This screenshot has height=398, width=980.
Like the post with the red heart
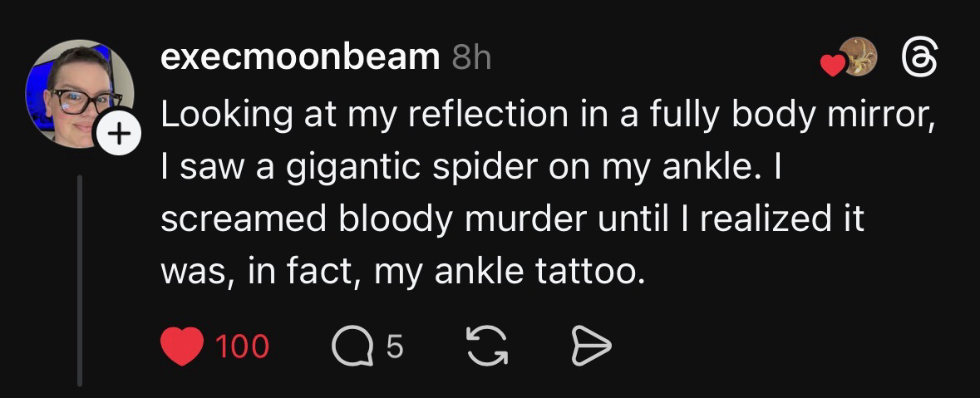point(181,346)
